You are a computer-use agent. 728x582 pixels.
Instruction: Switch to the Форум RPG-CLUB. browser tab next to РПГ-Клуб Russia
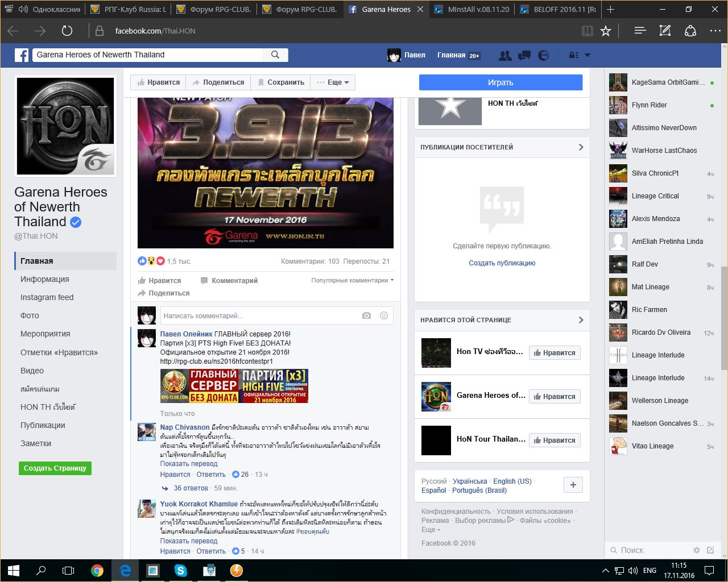point(214,9)
